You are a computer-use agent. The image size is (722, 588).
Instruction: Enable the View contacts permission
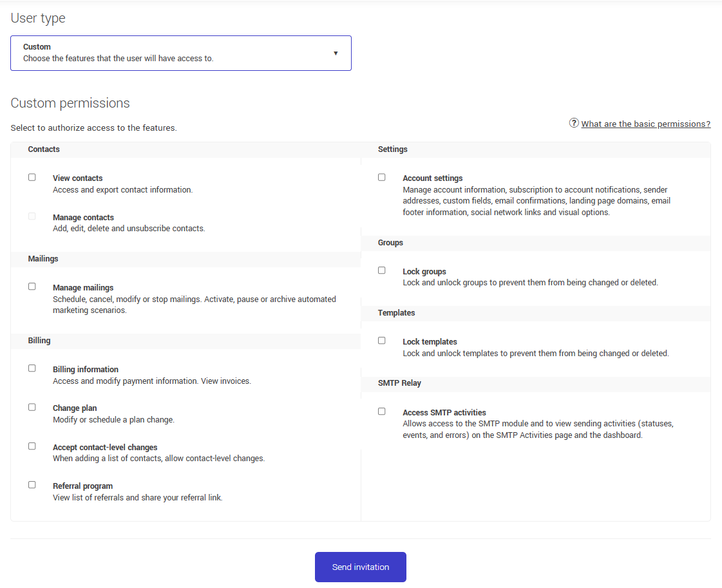[32, 176]
